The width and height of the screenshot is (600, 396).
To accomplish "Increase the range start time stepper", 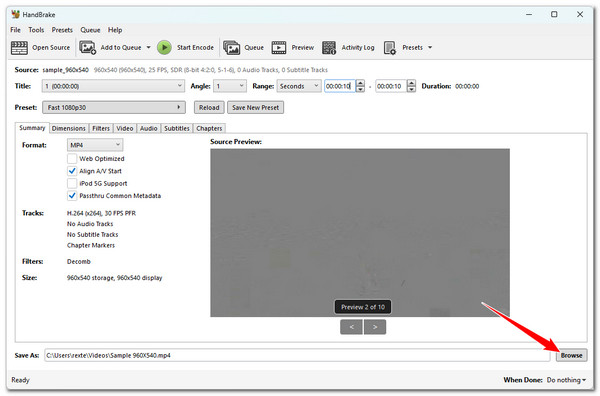I will coord(360,83).
